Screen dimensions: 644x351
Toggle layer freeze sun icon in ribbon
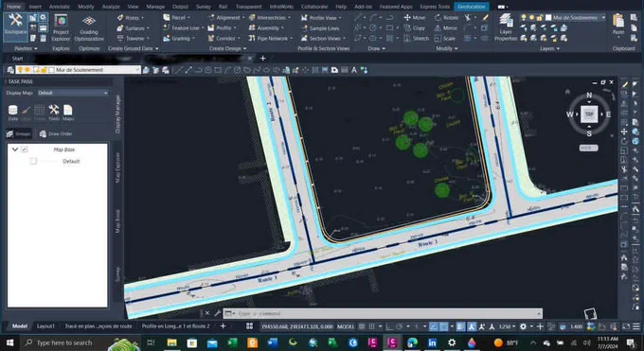(x=531, y=18)
